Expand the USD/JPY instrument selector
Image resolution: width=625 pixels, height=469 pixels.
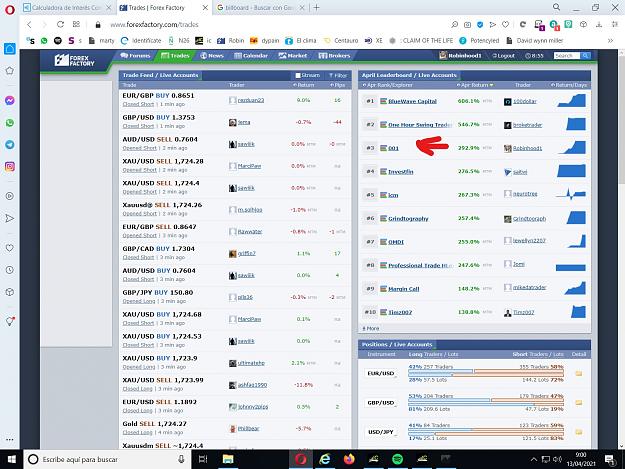pos(381,432)
